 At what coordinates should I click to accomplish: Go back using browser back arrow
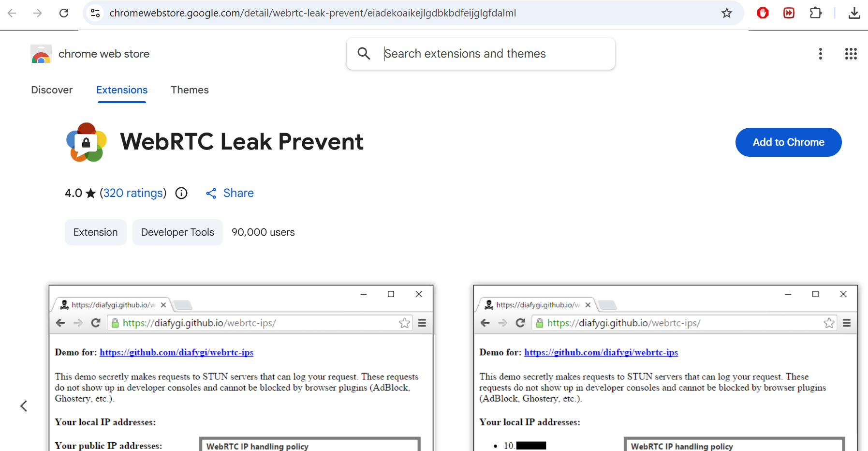coord(12,13)
